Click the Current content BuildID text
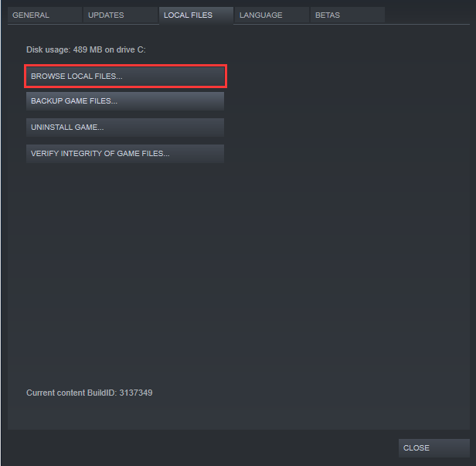This screenshot has height=466, width=476. point(90,393)
